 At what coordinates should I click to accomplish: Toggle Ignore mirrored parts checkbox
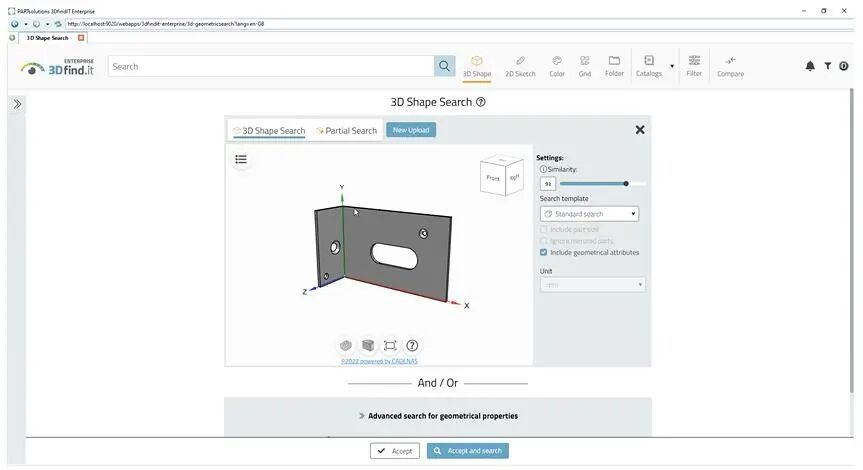pyautogui.click(x=544, y=241)
